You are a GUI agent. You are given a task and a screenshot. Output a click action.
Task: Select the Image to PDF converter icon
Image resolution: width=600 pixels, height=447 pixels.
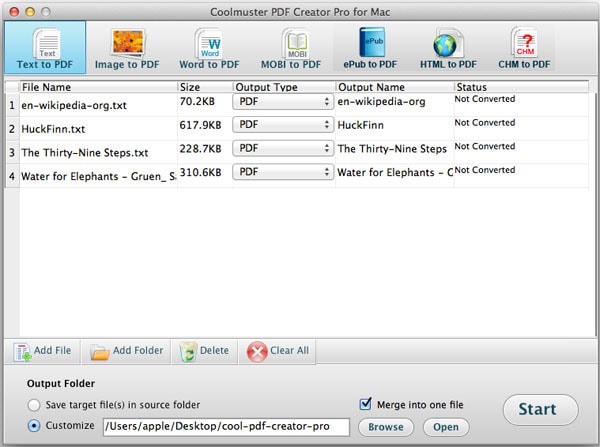[128, 43]
